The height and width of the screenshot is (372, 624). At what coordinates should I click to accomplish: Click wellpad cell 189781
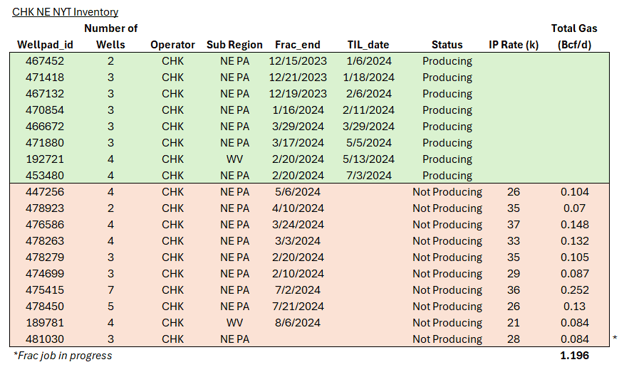(x=45, y=323)
